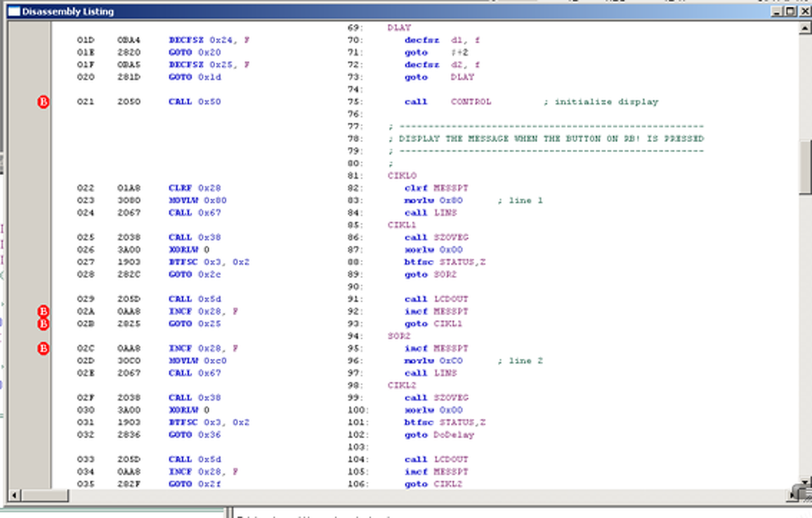The width and height of the screenshot is (812, 518).
Task: Select the instruction 'DECFSZ 0x24, F'
Action: (x=209, y=40)
